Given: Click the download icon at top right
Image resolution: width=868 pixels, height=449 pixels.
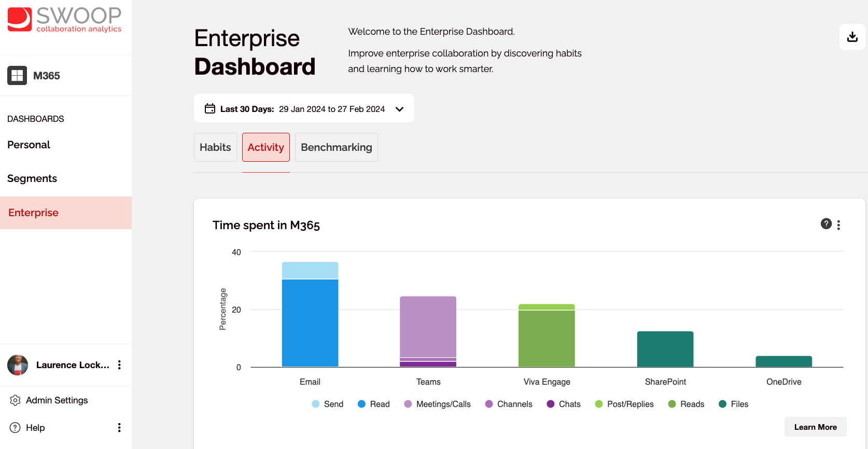Looking at the screenshot, I should pos(852,37).
